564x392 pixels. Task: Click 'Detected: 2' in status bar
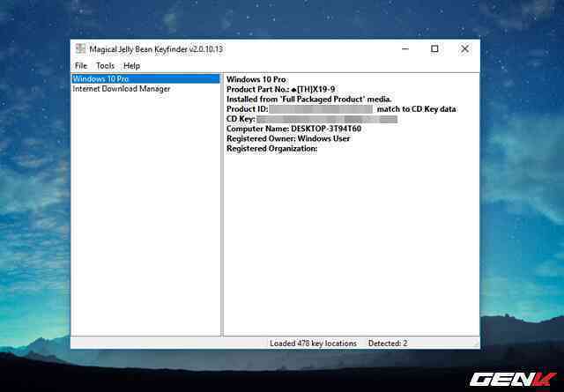coord(388,344)
